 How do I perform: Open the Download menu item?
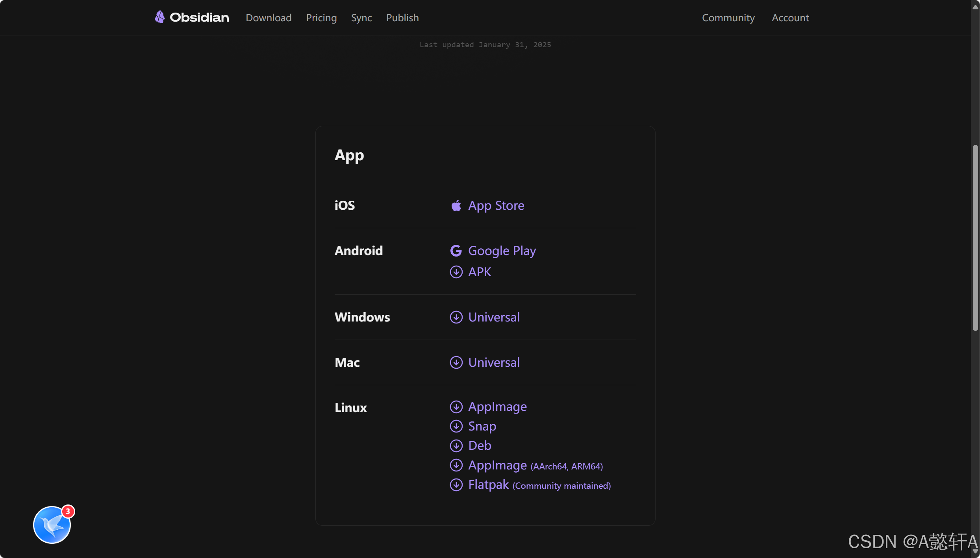pos(269,18)
